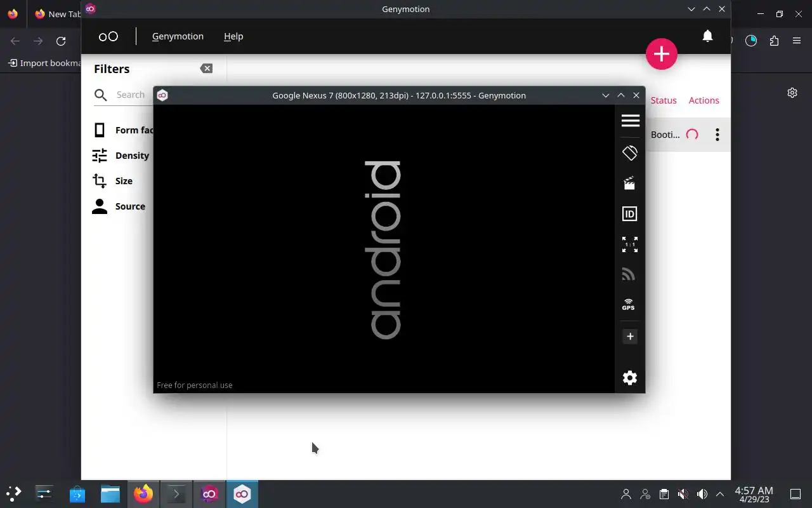
Task: Open Dolphin file manager from the taskbar
Action: (x=110, y=493)
